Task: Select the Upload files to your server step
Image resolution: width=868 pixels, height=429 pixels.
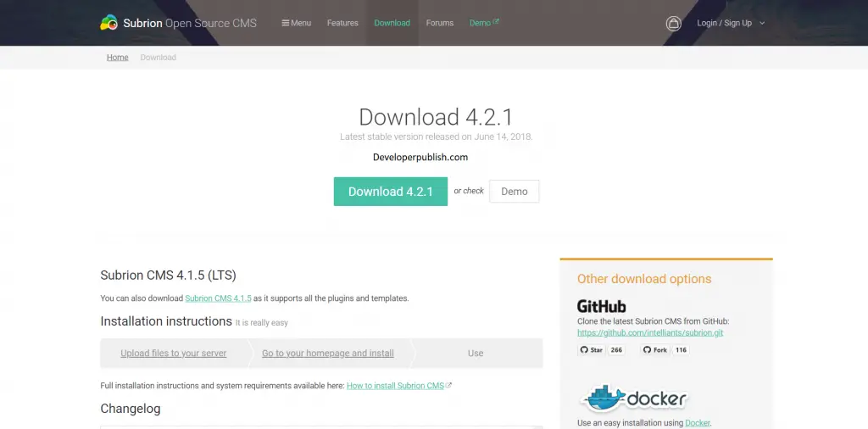Action: point(173,354)
